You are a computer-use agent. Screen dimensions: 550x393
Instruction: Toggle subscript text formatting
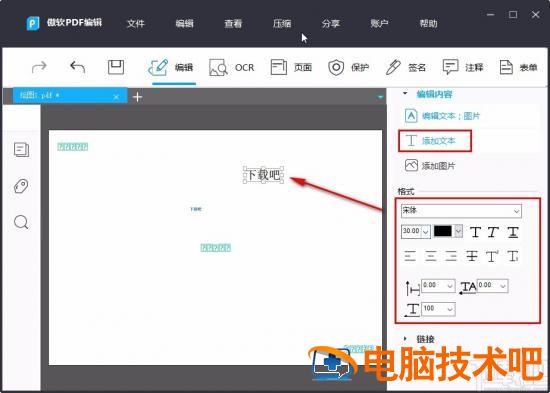click(x=513, y=257)
